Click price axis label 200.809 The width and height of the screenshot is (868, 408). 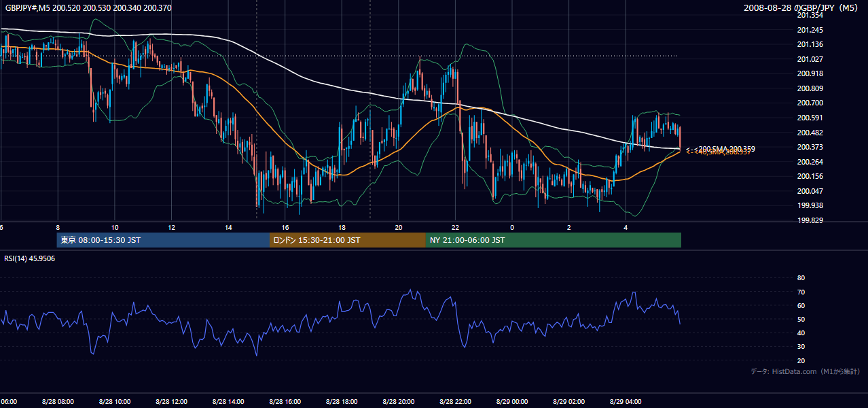(810, 88)
